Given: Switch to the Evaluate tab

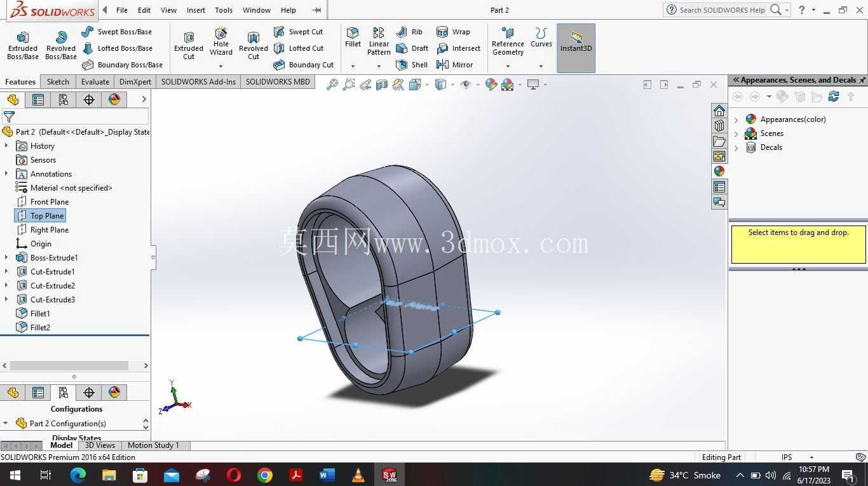Looking at the screenshot, I should click(95, 81).
